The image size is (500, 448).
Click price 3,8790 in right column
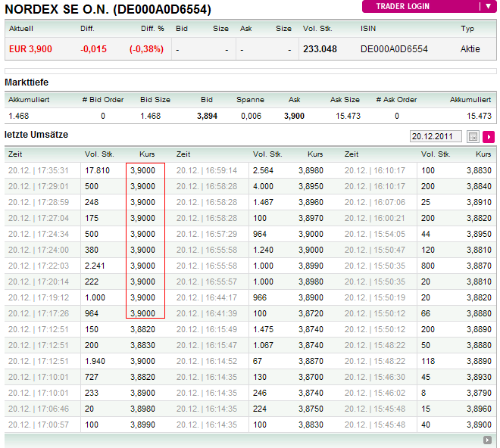(x=479, y=393)
